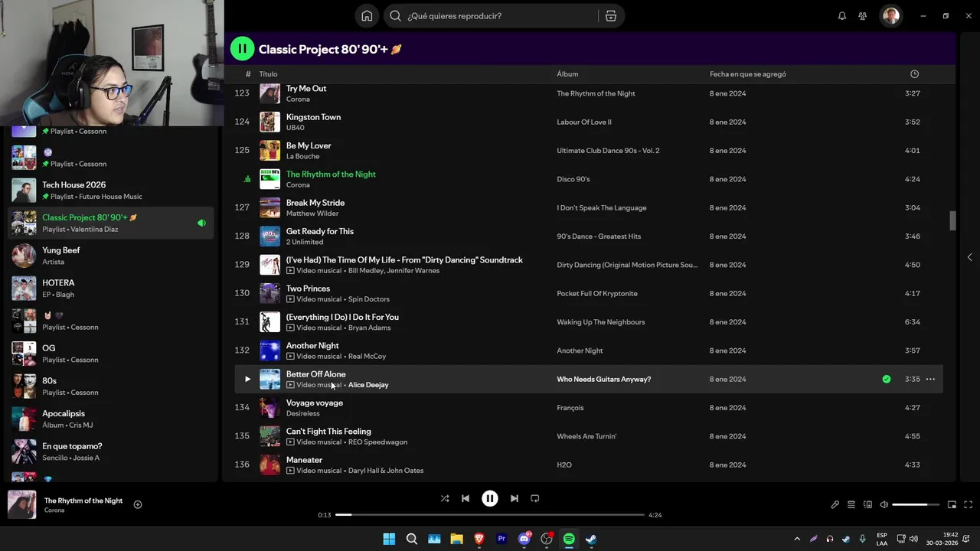Open Discord from taskbar

coord(524,539)
